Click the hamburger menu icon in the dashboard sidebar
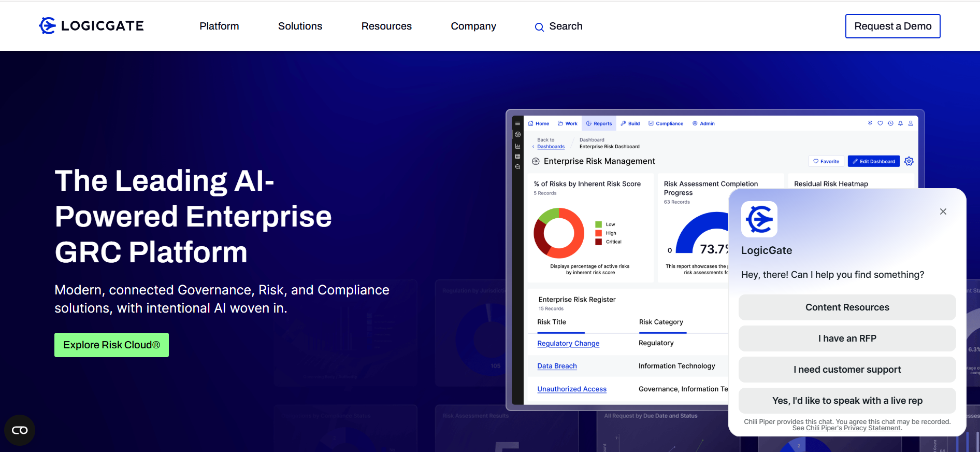Screen dimensions: 980x452 tap(517, 123)
